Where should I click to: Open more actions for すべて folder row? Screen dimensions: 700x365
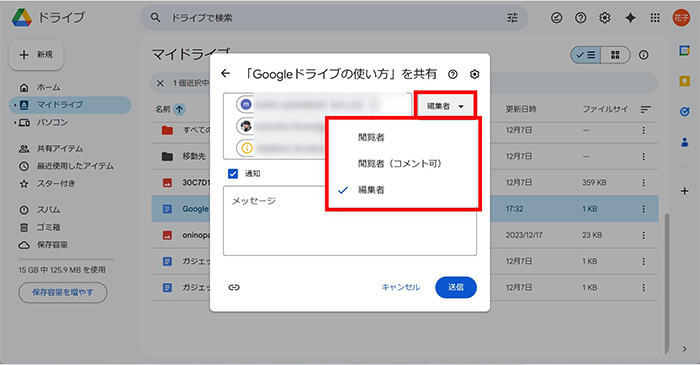coord(643,130)
